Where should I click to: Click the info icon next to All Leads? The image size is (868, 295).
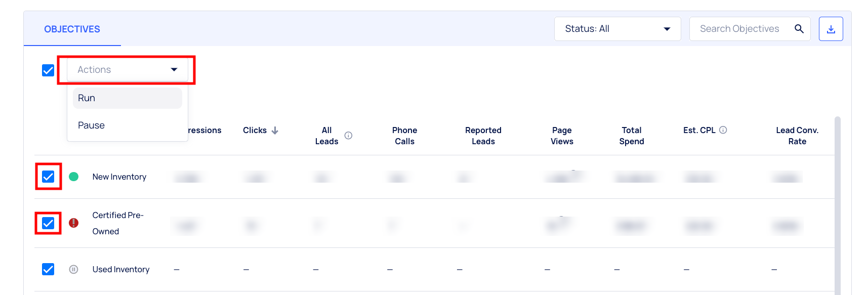click(348, 135)
